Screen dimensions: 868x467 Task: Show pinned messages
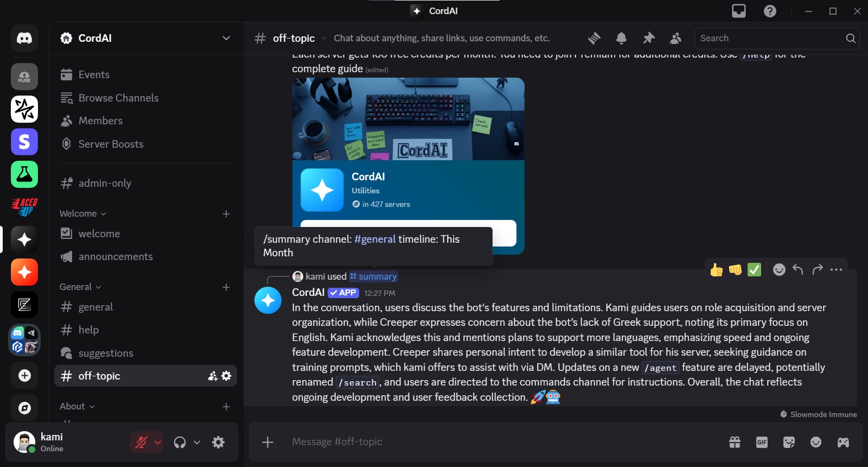pyautogui.click(x=648, y=38)
